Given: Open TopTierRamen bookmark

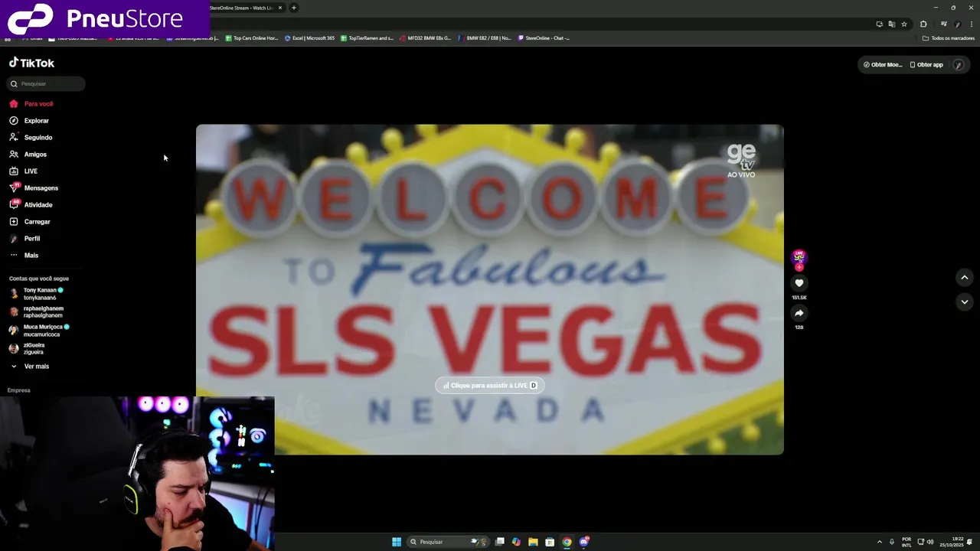Looking at the screenshot, I should [x=367, y=38].
